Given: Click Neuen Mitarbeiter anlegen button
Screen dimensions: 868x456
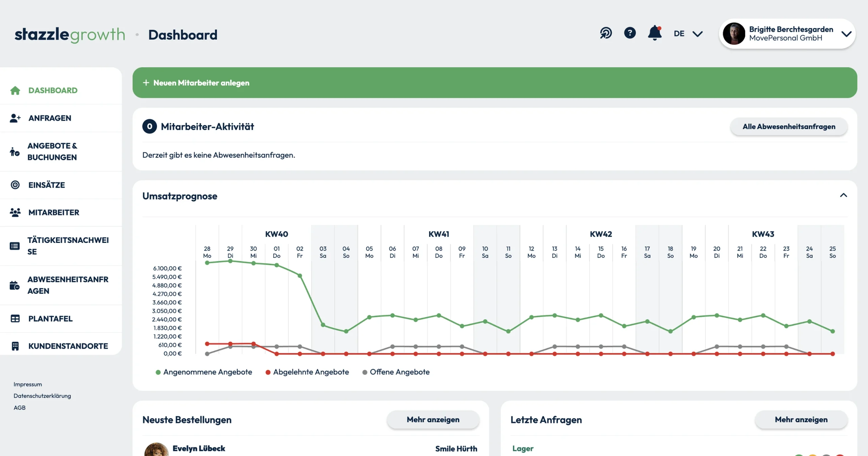Looking at the screenshot, I should 495,83.
